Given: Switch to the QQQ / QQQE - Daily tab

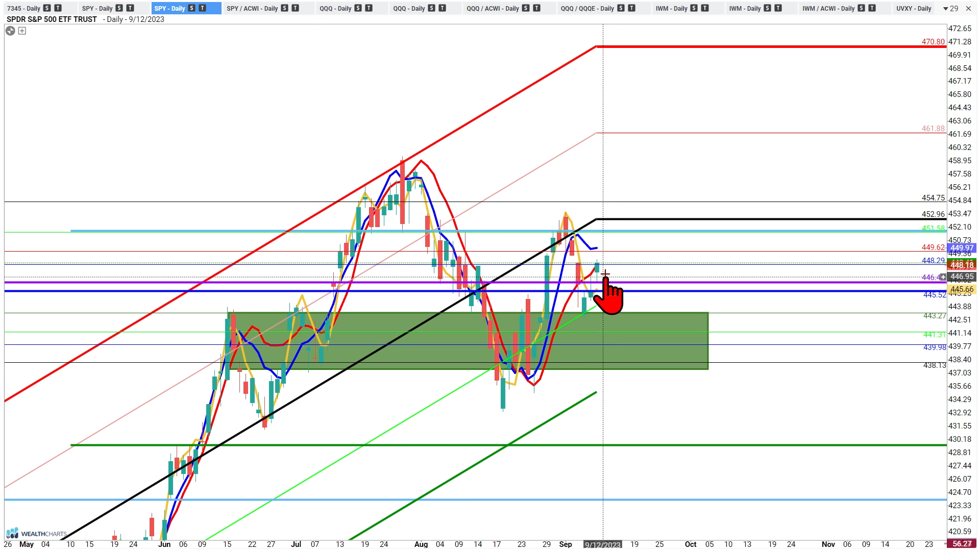Looking at the screenshot, I should (587, 8).
